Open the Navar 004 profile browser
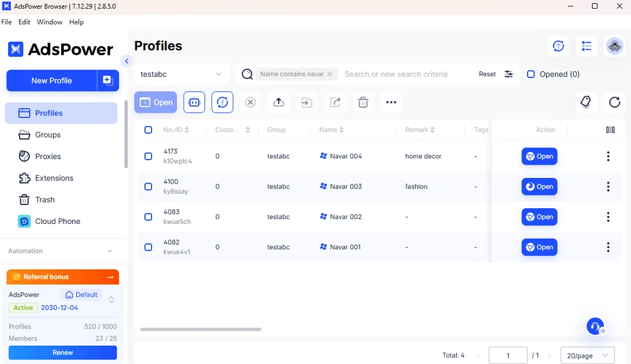Screen dimensions: 631x364 tap(540, 156)
